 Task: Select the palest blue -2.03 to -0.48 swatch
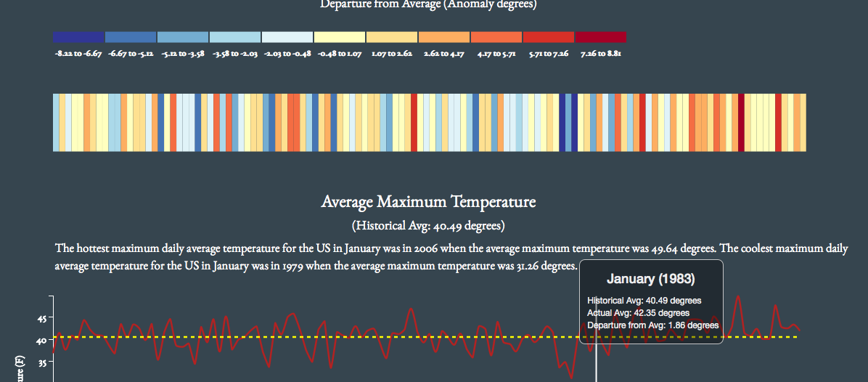click(x=287, y=37)
